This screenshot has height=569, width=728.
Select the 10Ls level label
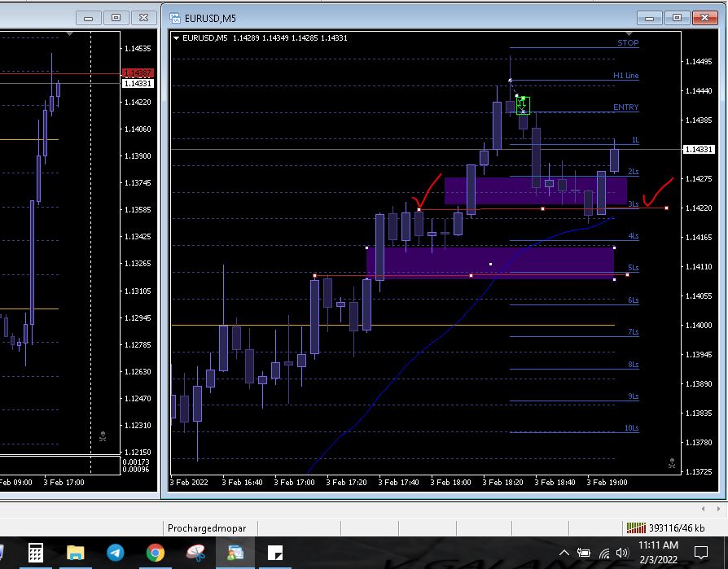click(631, 428)
